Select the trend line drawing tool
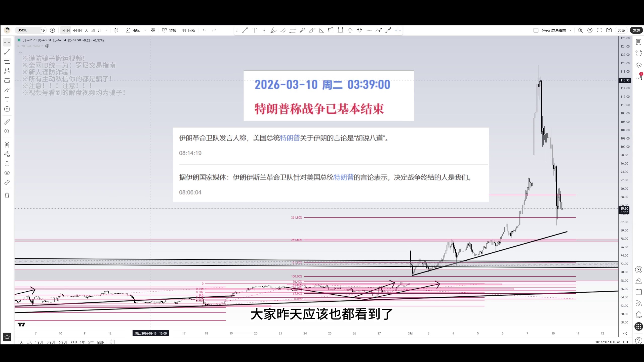This screenshot has height=362, width=644. [x=7, y=52]
